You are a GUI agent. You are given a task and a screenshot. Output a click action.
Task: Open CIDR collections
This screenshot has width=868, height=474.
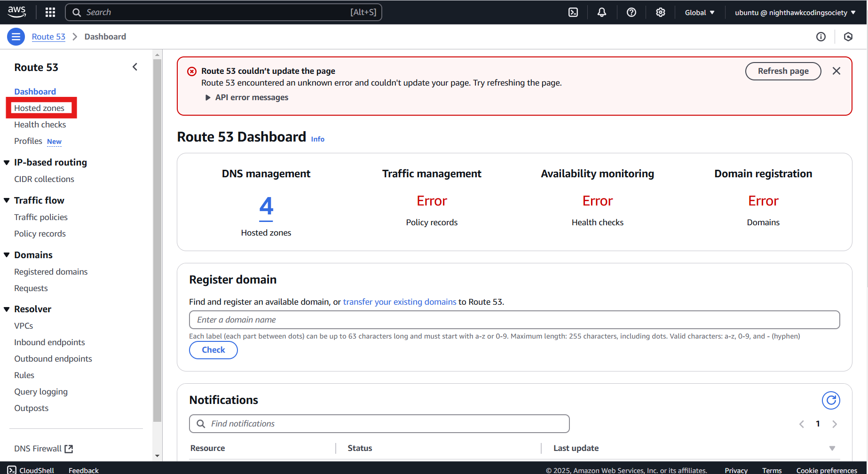pyautogui.click(x=44, y=179)
